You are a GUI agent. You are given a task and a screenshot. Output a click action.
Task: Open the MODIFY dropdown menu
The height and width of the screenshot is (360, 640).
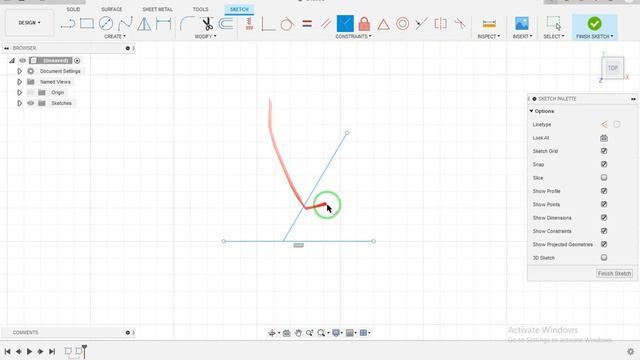(205, 36)
